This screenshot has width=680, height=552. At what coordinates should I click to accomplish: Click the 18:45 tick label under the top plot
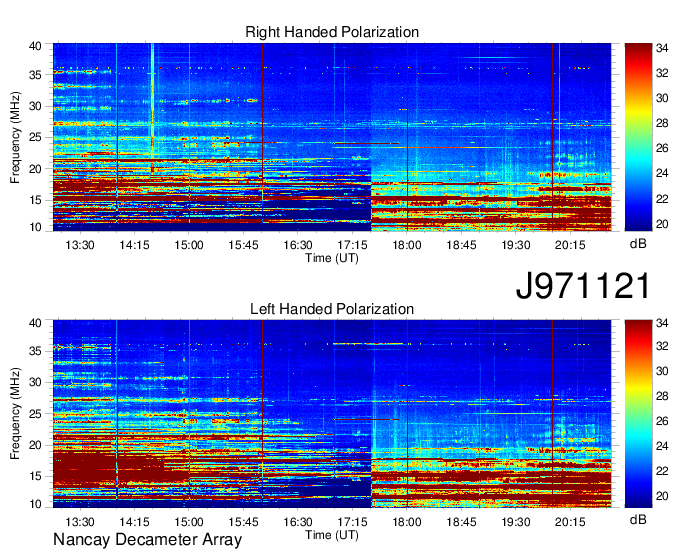pos(461,245)
